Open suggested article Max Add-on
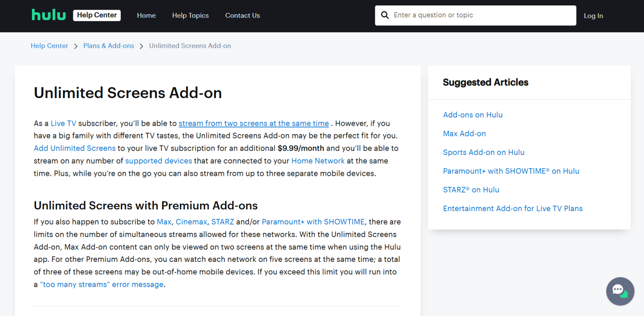This screenshot has width=644, height=316. 464,133
